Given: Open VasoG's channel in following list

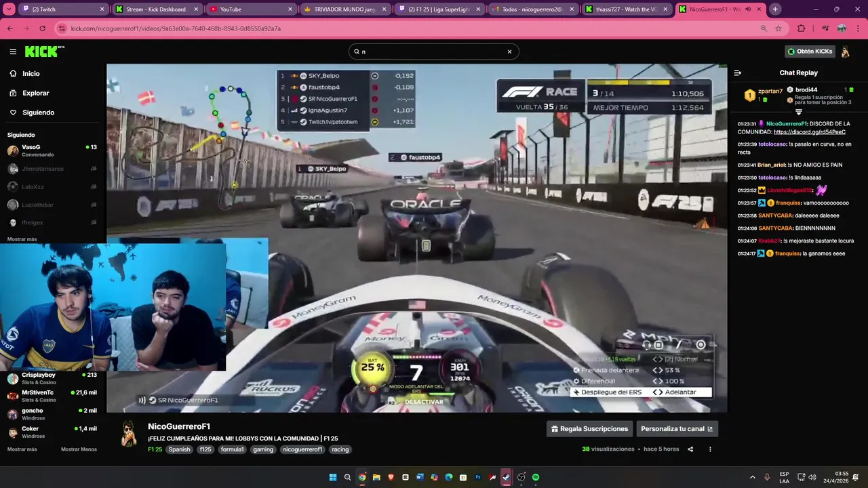Looking at the screenshot, I should pyautogui.click(x=52, y=150).
